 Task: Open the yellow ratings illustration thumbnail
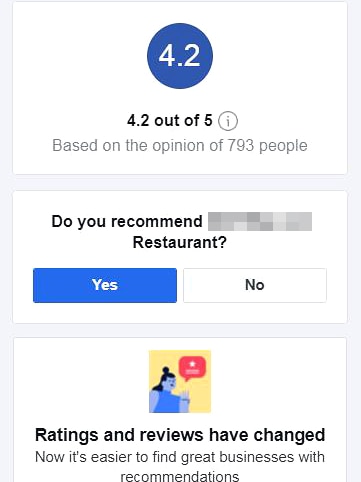click(x=180, y=381)
